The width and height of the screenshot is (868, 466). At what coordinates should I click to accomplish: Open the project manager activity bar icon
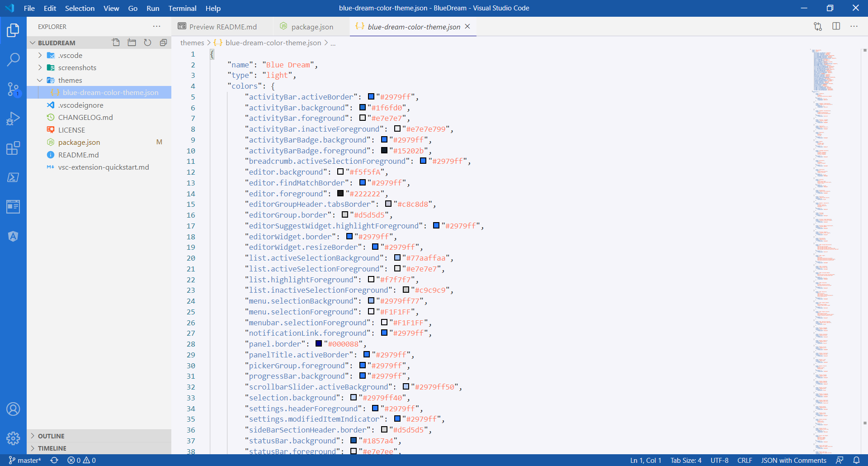tap(13, 207)
